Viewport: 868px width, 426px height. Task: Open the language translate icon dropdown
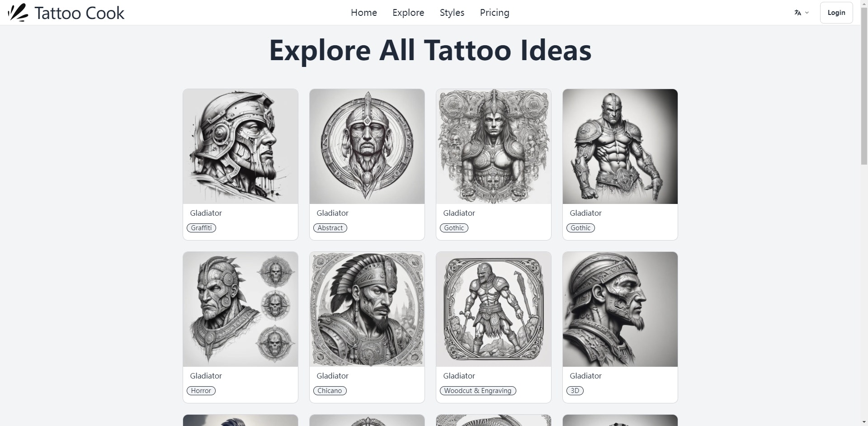point(801,13)
